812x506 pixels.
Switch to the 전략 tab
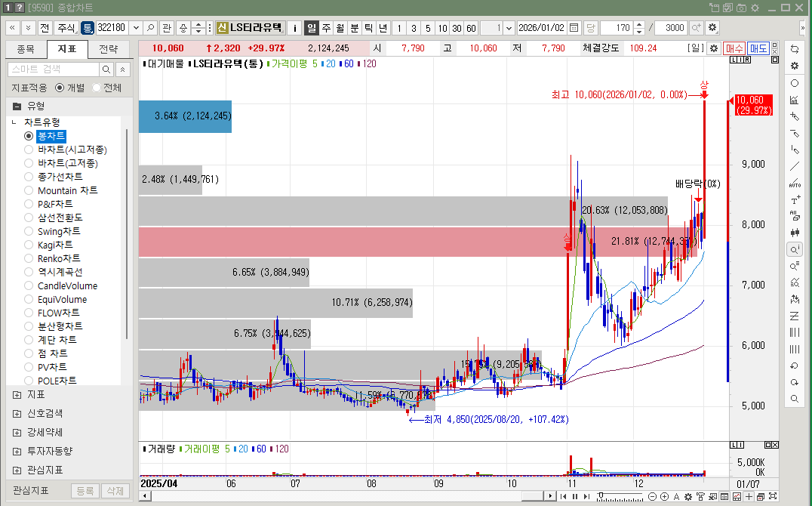tap(108, 49)
